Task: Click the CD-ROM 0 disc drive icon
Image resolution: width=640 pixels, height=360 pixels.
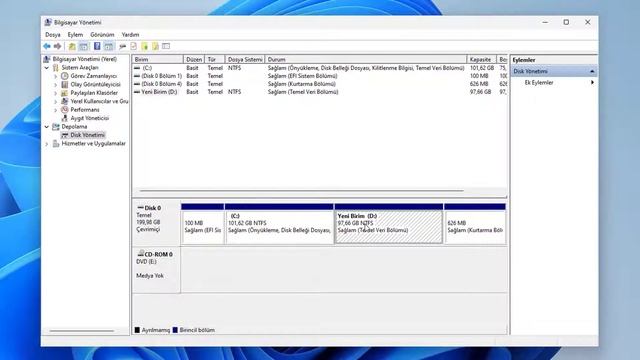Action: click(x=140, y=253)
